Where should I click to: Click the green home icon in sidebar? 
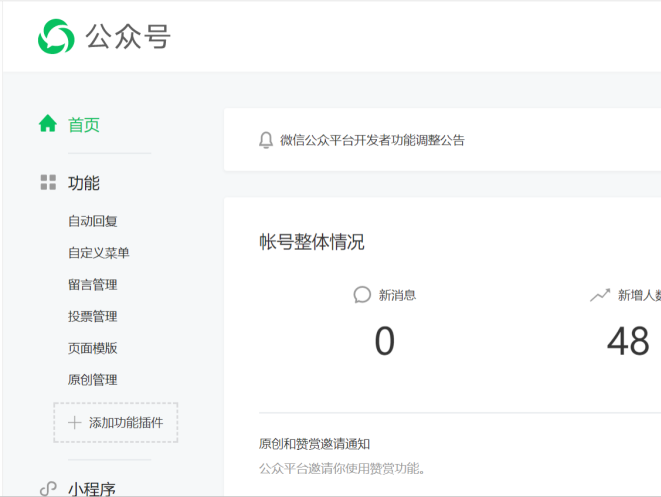click(x=47, y=124)
